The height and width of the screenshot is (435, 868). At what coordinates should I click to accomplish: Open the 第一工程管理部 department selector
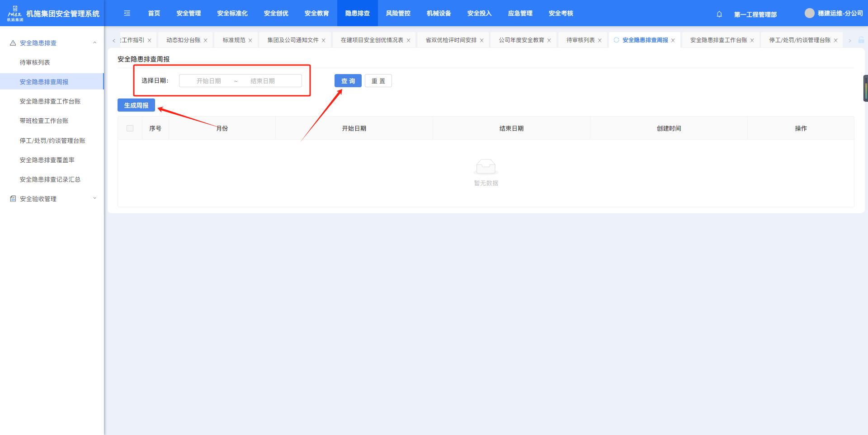[755, 14]
